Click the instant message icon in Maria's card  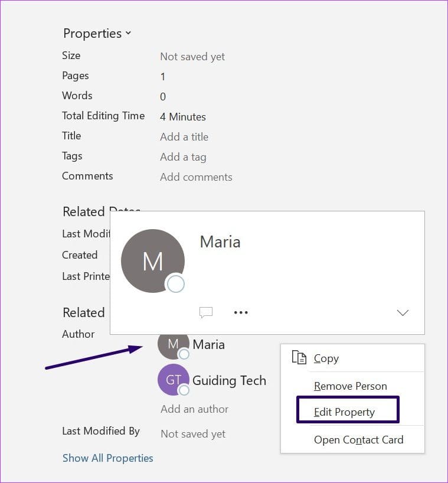pyautogui.click(x=206, y=312)
